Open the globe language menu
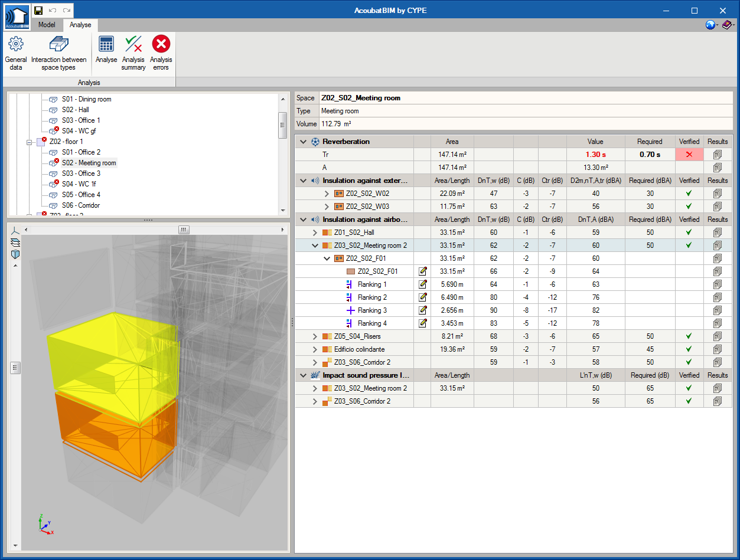The image size is (740, 560). click(x=711, y=25)
